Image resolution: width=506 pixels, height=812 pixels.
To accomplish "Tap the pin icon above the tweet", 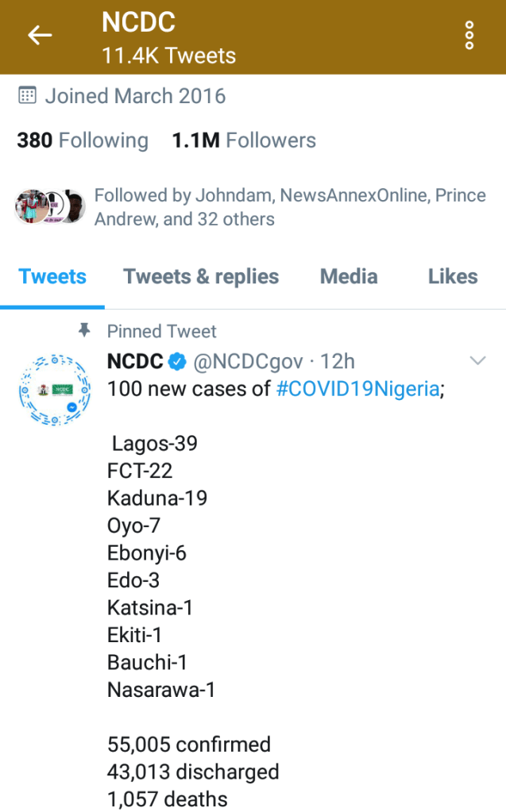I will [x=85, y=331].
